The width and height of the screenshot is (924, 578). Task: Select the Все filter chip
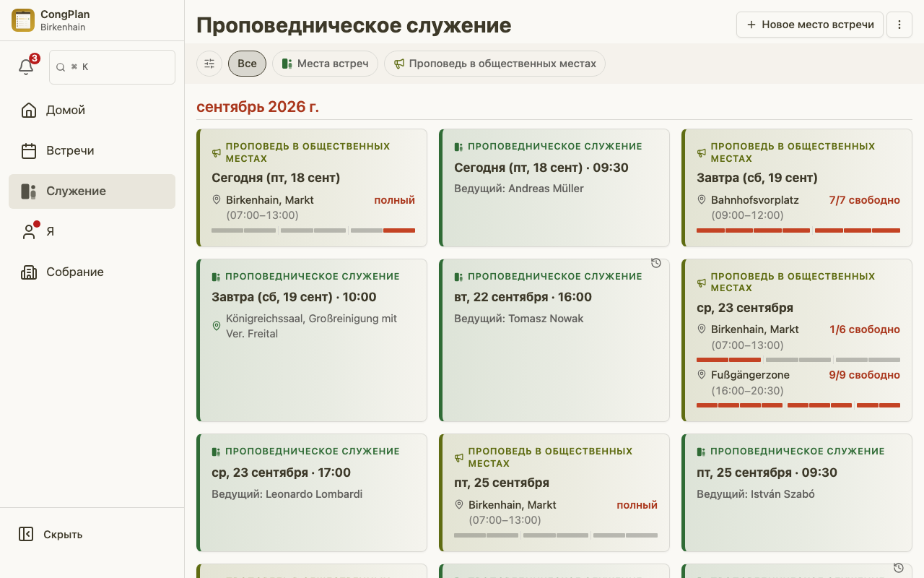tap(247, 64)
